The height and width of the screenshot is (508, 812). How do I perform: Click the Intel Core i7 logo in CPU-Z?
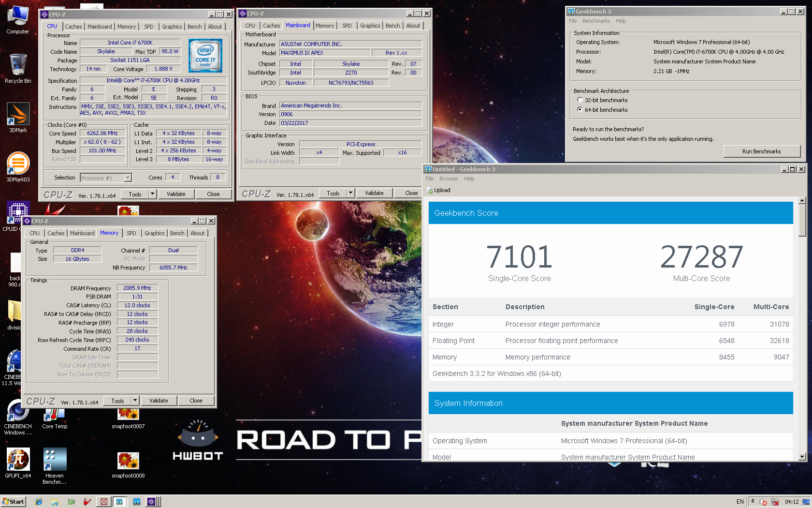click(x=205, y=56)
